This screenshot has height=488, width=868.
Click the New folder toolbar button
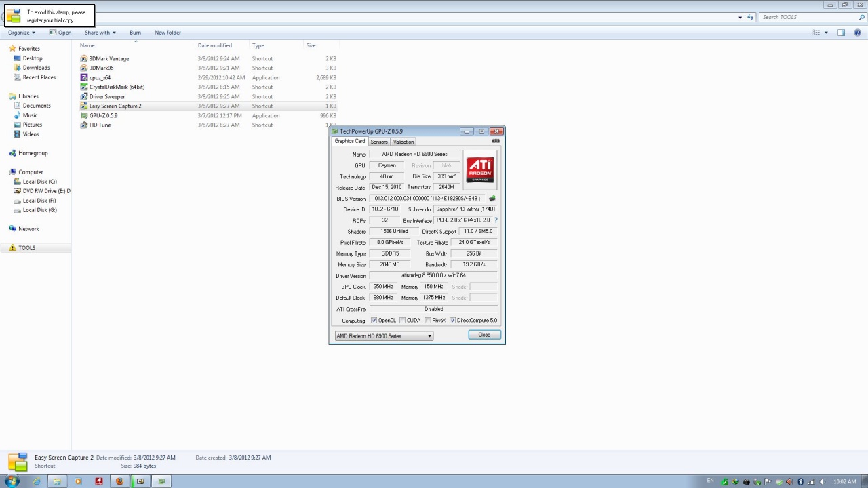(167, 33)
